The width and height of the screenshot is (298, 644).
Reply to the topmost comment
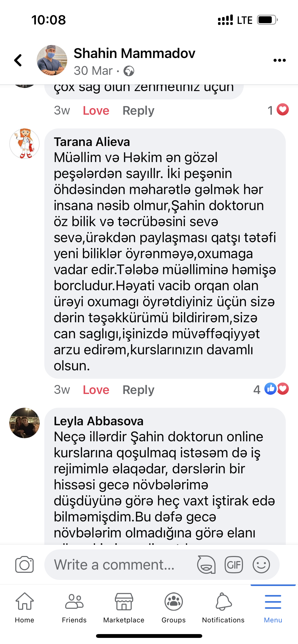139,111
